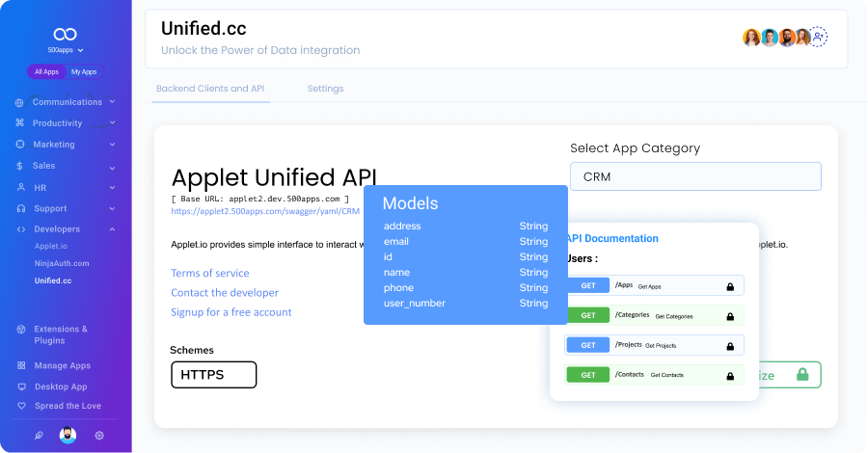868x453 pixels.
Task: Collapse the Developers section chevron
Action: point(113,229)
